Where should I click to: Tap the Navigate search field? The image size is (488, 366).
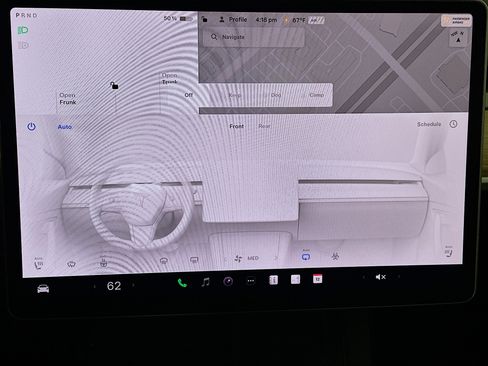point(254,37)
